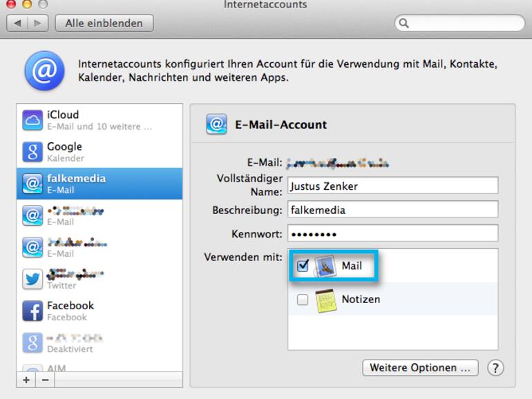Click the large Internetaccounts @ icon

44,70
